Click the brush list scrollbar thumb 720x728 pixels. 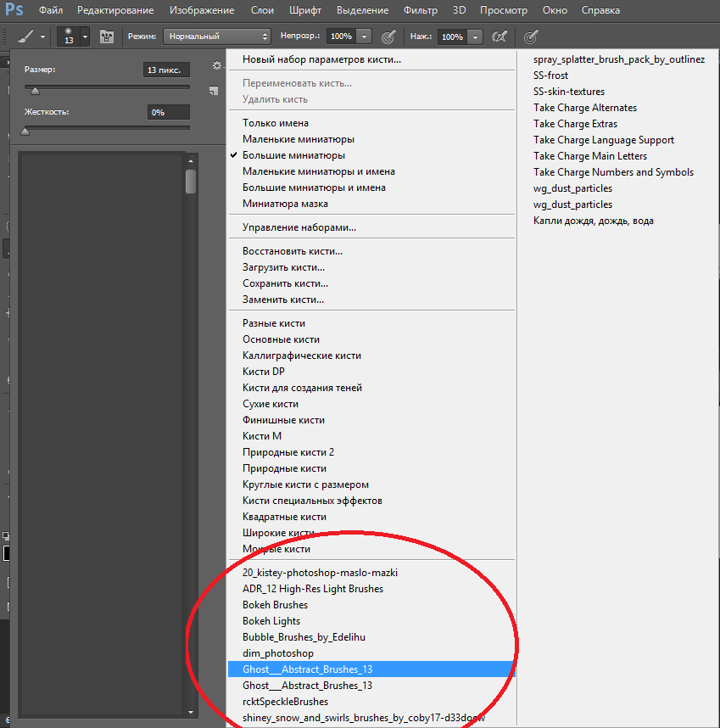click(x=191, y=181)
